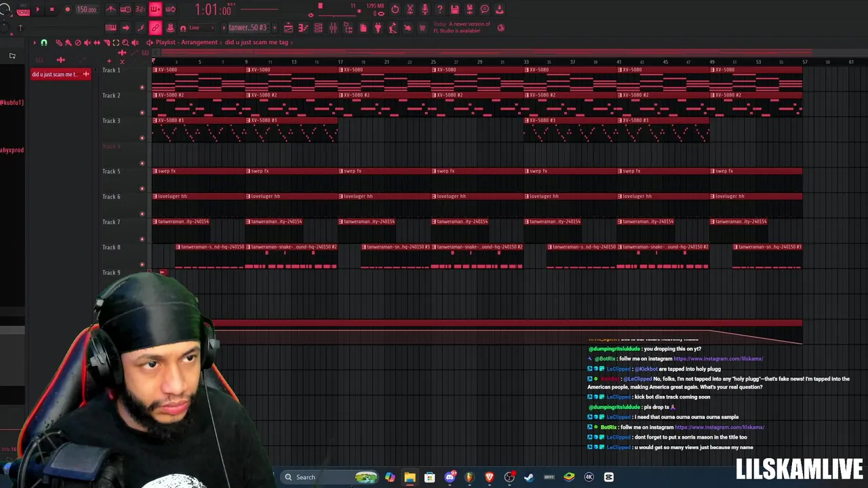Open the Line snap dropdown
The image size is (868, 488).
pyautogui.click(x=201, y=28)
